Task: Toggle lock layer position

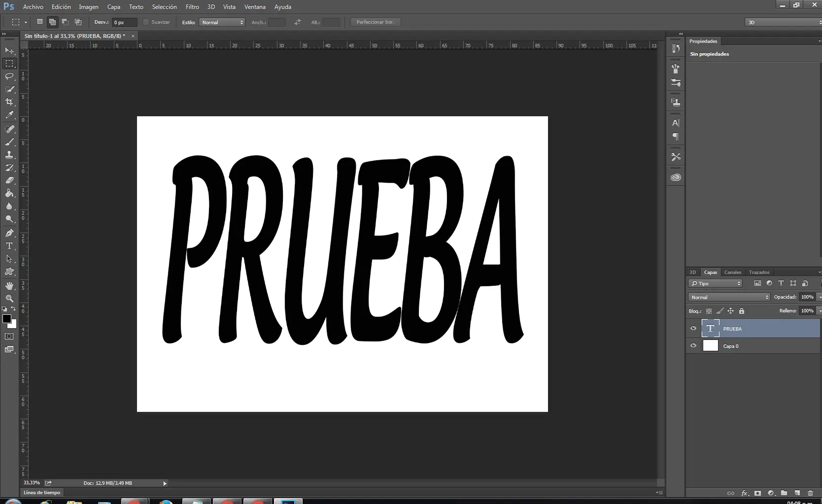Action: point(731,311)
